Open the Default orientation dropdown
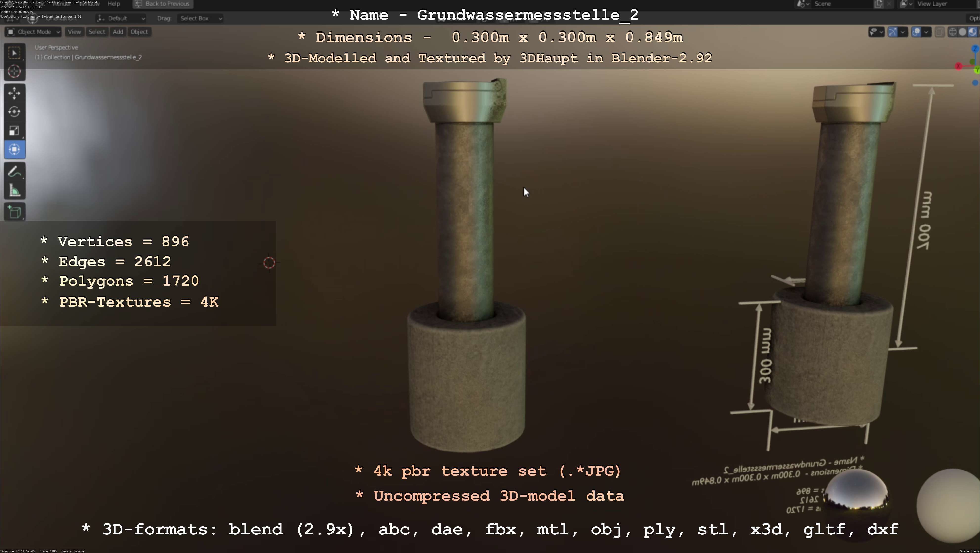This screenshot has width=980, height=553. pos(121,18)
